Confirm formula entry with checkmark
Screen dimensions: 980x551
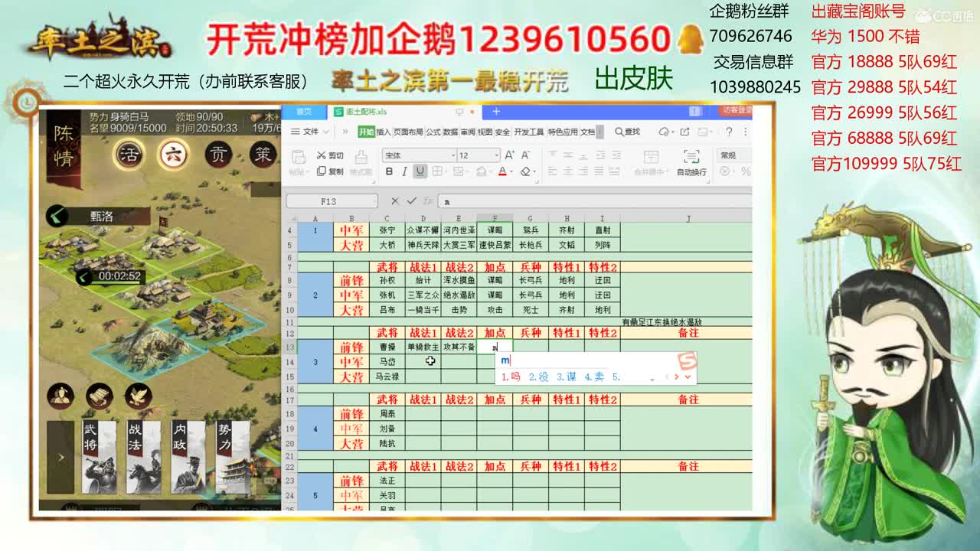(x=411, y=201)
